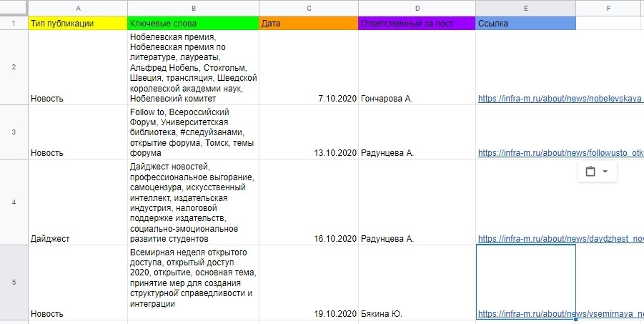The image size is (644, 324).
Task: Select row 3 header
Action: [x=14, y=132]
